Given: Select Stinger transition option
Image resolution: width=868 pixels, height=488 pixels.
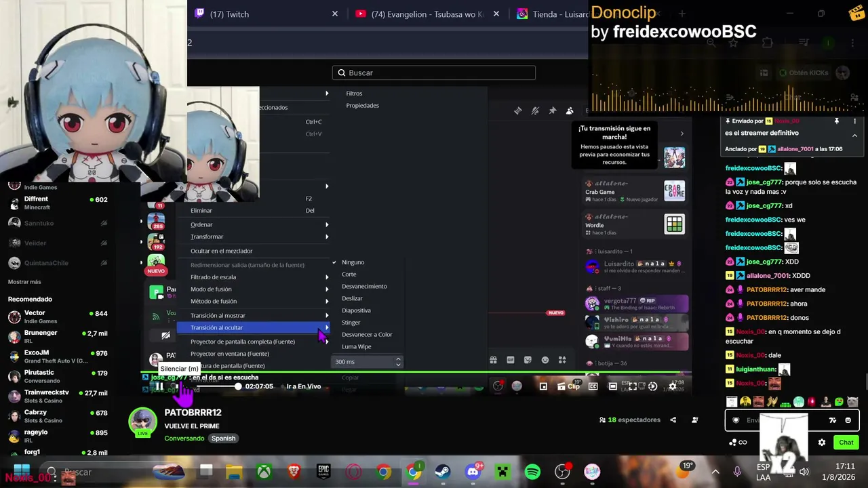Looking at the screenshot, I should (x=351, y=323).
